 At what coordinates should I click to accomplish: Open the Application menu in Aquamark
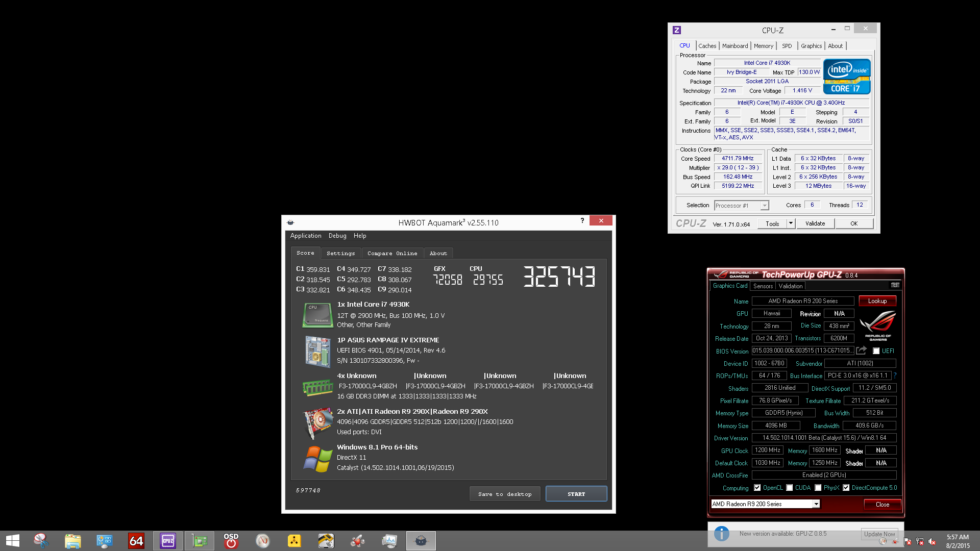click(306, 236)
